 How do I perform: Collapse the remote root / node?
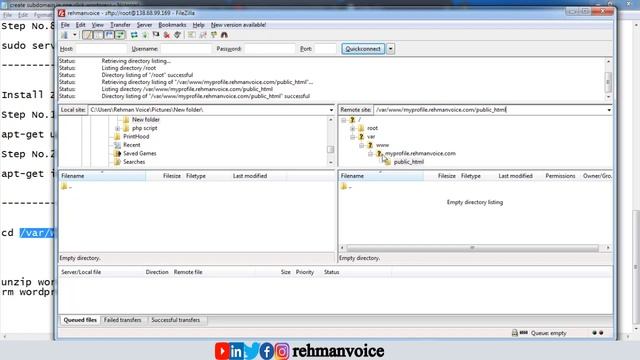[344, 120]
